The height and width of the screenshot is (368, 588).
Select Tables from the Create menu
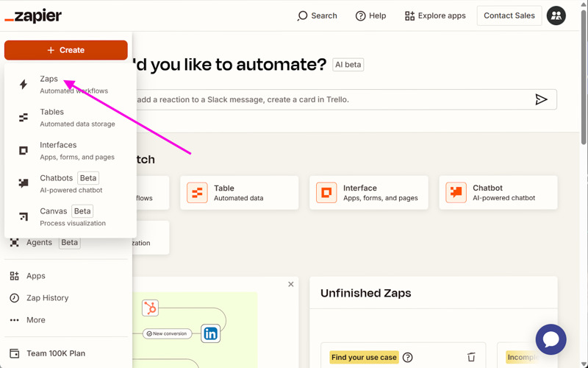click(71, 118)
